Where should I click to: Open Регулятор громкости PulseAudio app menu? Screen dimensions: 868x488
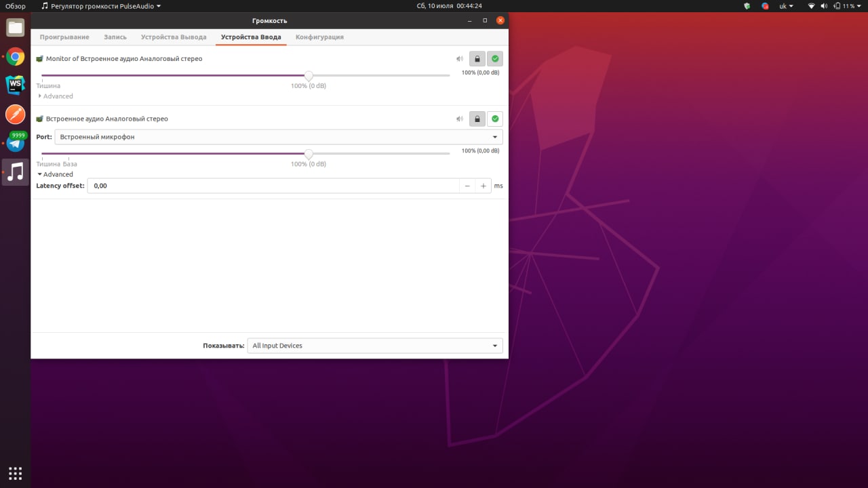coord(101,5)
